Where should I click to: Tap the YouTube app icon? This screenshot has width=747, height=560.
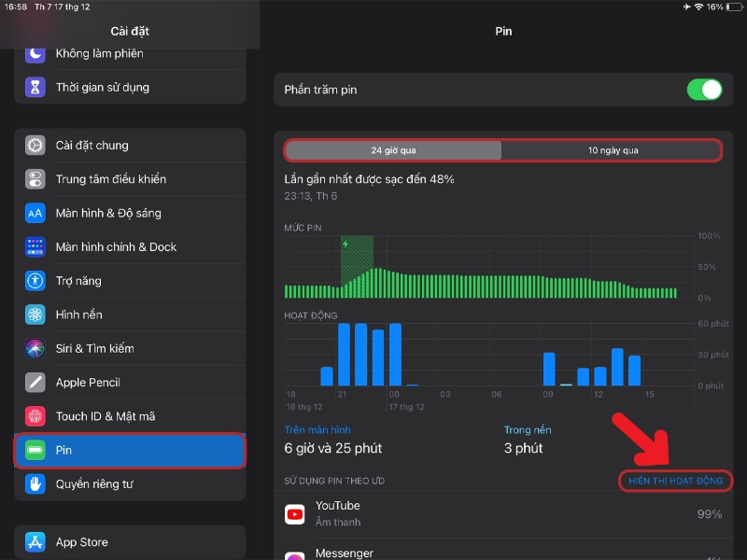pos(295,513)
